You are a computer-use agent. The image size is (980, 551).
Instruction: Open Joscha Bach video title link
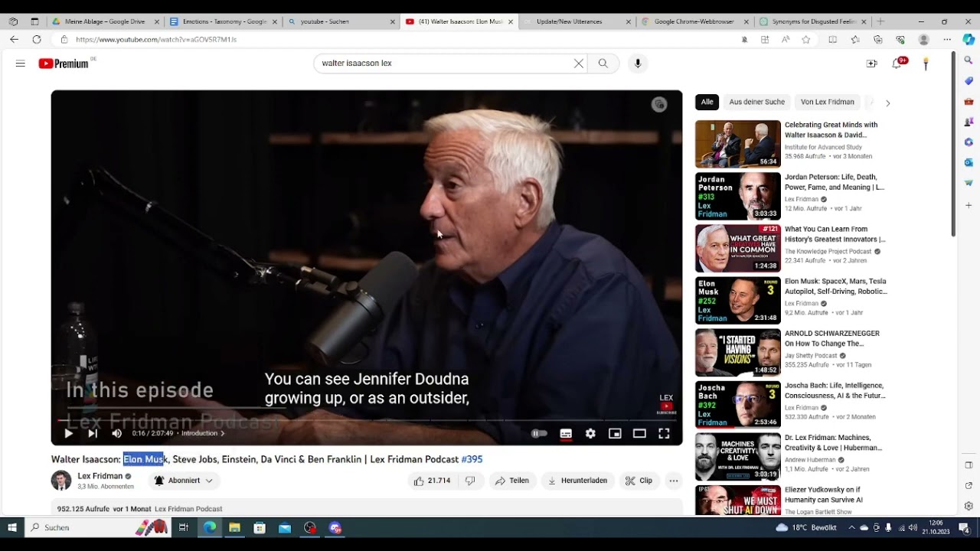pos(835,390)
